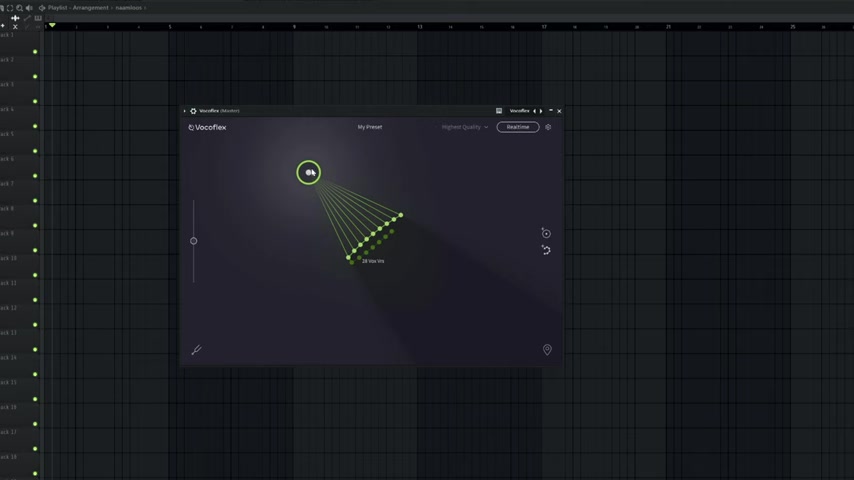This screenshot has width=854, height=480.
Task: Click the waveform icon in playlist toolbar
Action: pyautogui.click(x=15, y=18)
